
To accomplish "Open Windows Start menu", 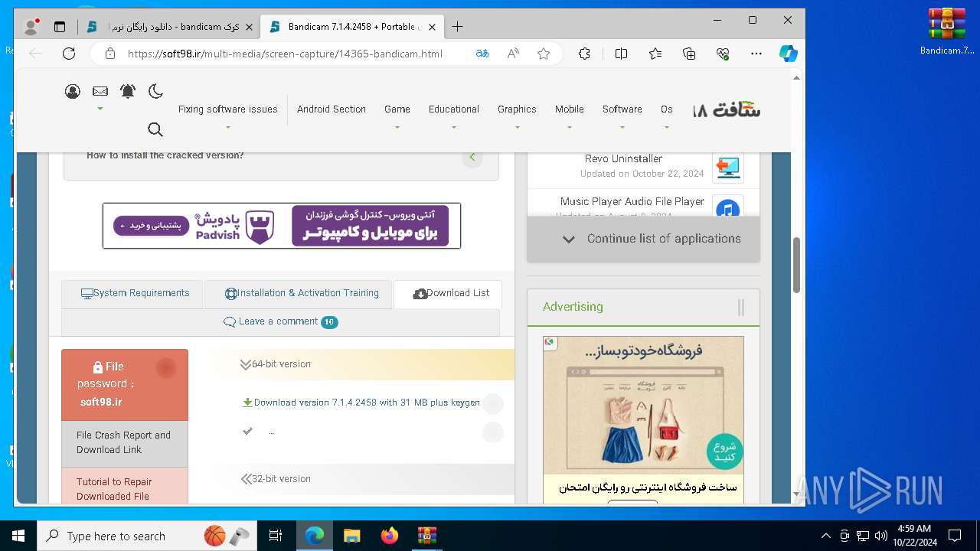I will click(18, 536).
